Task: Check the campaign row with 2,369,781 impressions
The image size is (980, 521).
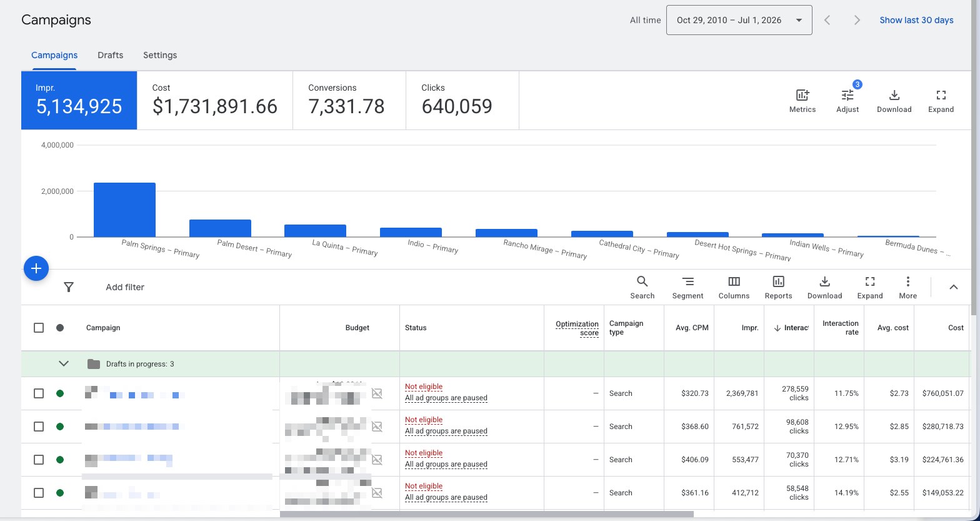Action: pos(39,393)
